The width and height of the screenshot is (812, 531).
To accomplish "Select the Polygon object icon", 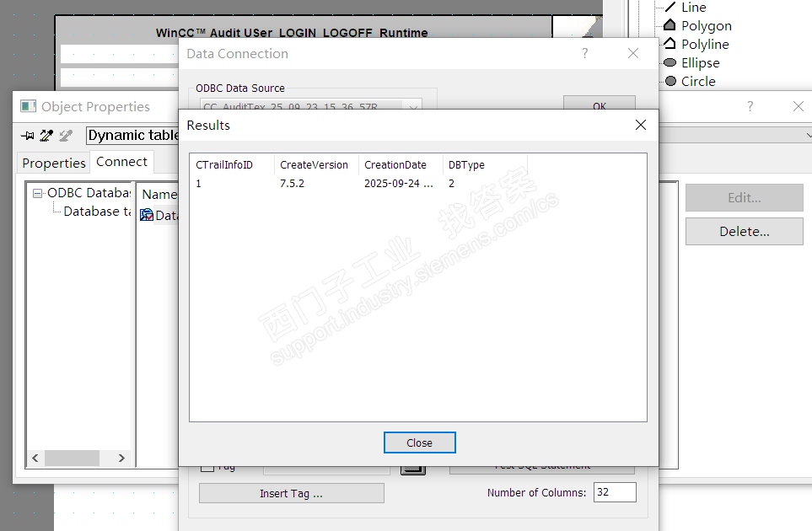I will 669,24.
